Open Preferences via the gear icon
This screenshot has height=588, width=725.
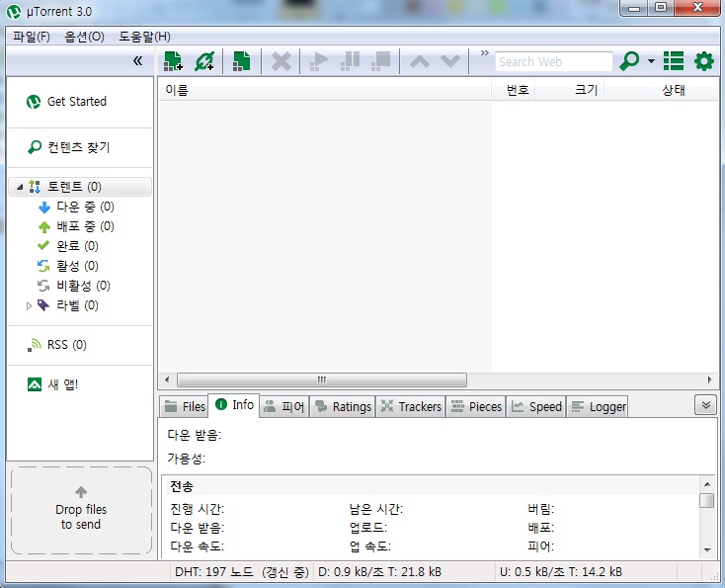(x=704, y=61)
